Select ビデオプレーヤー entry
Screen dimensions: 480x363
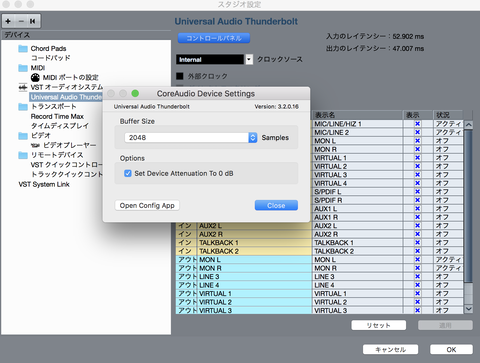click(x=69, y=145)
